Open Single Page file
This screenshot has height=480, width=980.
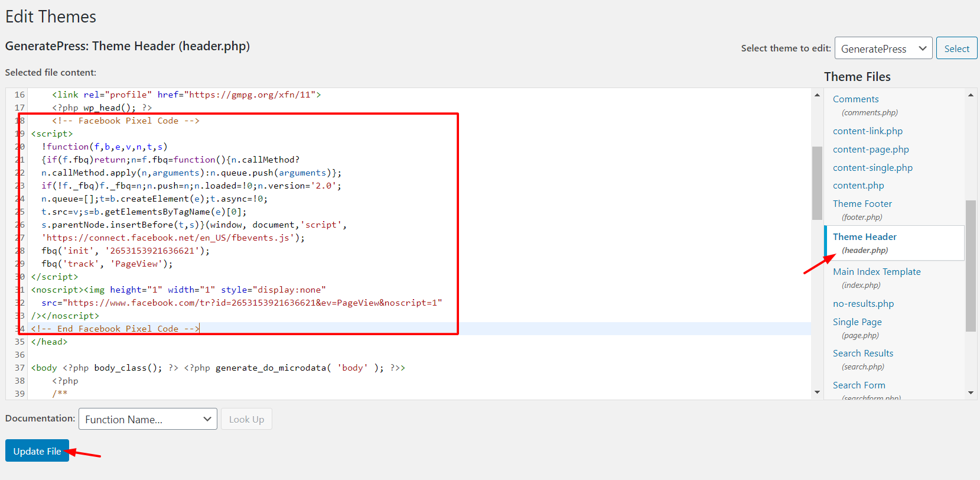[857, 322]
